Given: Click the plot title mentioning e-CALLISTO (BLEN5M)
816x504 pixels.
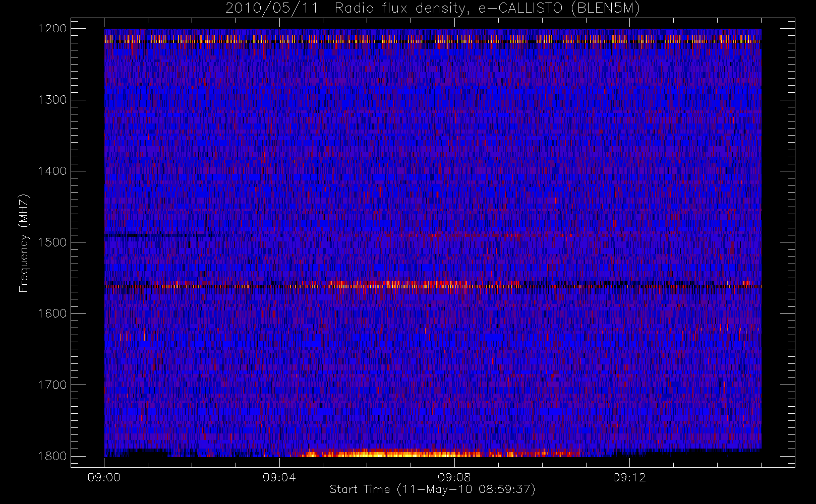Looking at the screenshot, I should 432,9.
